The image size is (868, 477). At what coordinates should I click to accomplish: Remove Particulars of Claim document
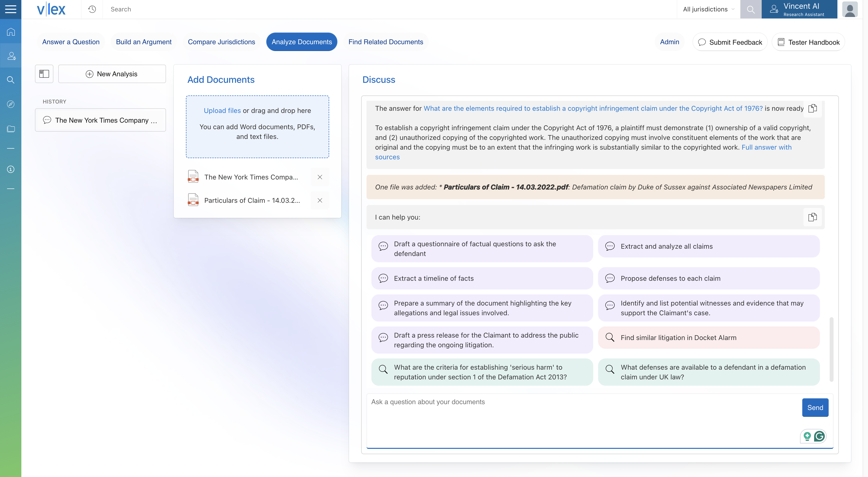(320, 200)
